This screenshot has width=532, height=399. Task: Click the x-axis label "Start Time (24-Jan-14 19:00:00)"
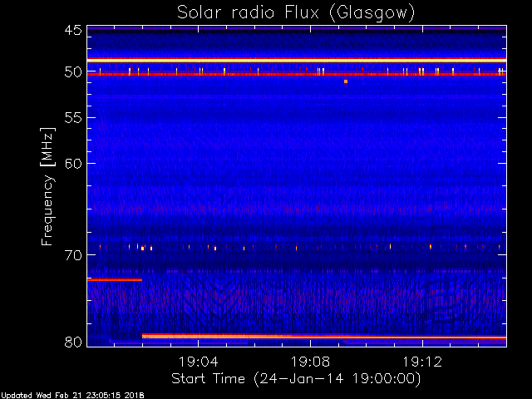click(x=296, y=378)
